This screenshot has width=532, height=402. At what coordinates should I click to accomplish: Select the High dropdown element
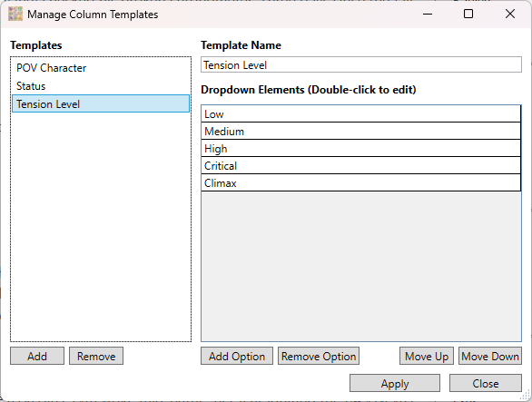(x=361, y=149)
